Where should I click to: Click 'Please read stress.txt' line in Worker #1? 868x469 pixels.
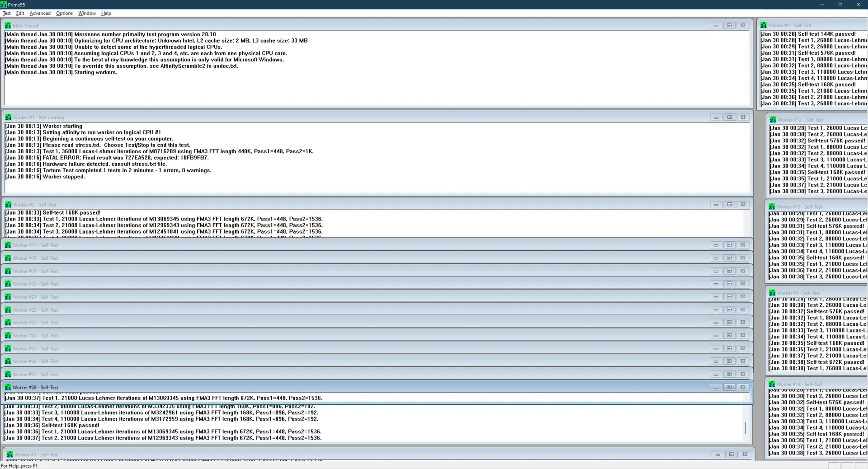pos(98,145)
